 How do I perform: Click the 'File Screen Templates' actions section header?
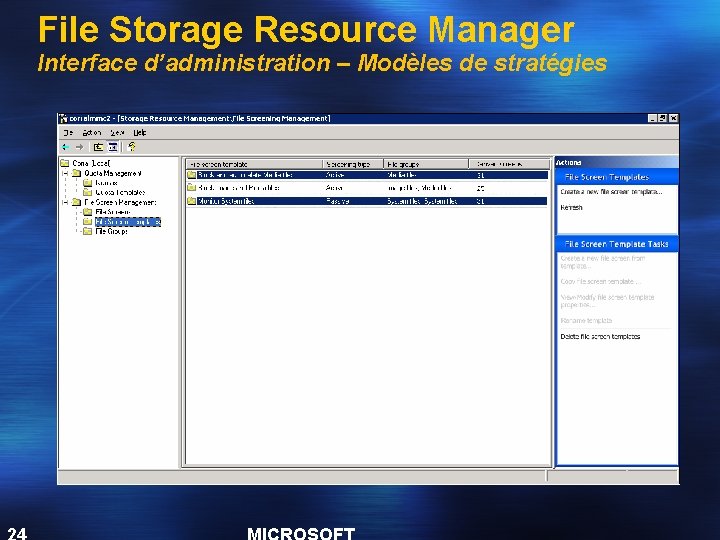617,177
